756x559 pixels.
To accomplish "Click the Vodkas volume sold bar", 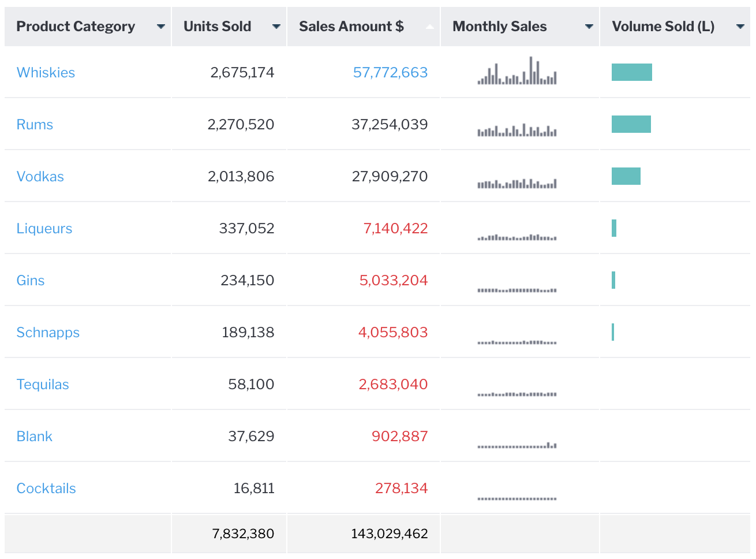I will (x=626, y=176).
